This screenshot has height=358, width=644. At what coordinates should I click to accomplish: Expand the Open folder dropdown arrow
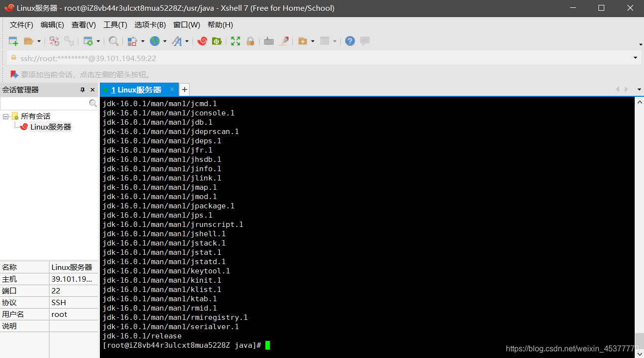(x=39, y=42)
